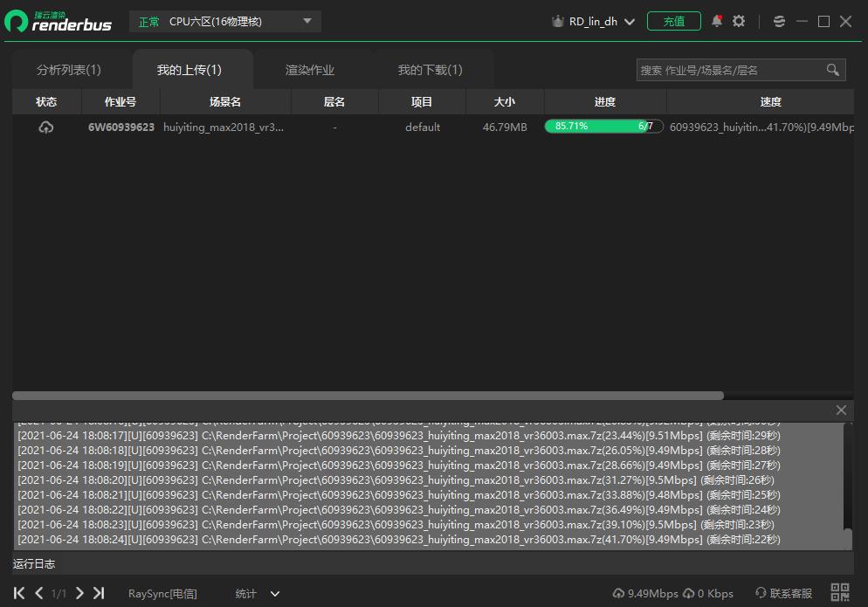The height and width of the screenshot is (607, 868).
Task: Open the QR code icon
Action: pos(840,593)
